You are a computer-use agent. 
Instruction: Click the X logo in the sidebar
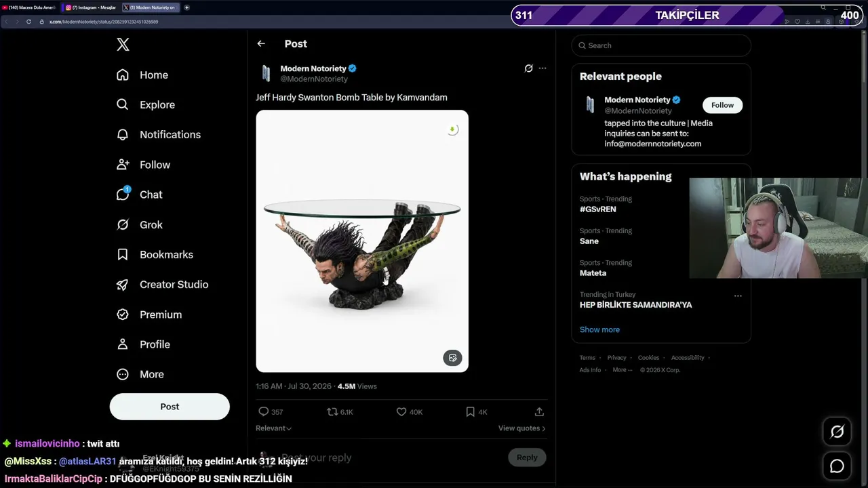pos(123,45)
